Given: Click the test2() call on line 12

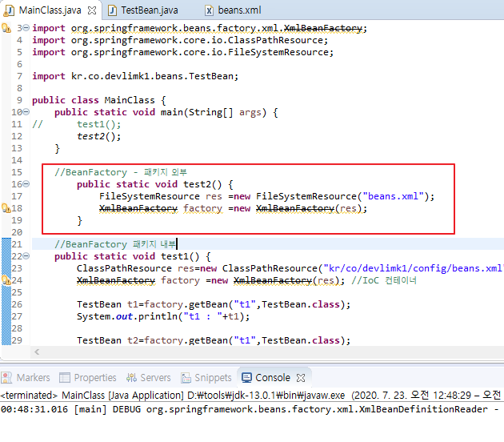Looking at the screenshot, I should [99, 136].
